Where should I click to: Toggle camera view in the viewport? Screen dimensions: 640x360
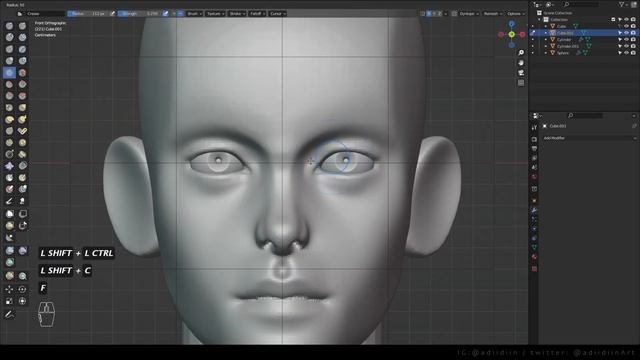pos(521,73)
